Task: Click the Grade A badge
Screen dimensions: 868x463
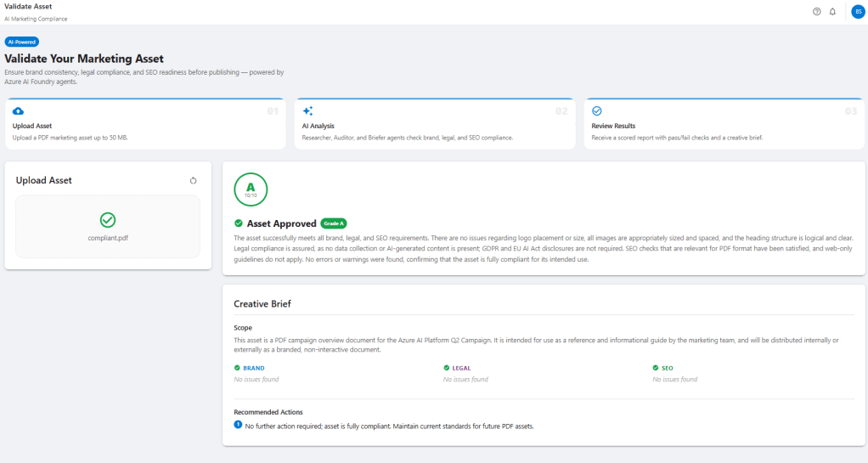Action: [334, 223]
